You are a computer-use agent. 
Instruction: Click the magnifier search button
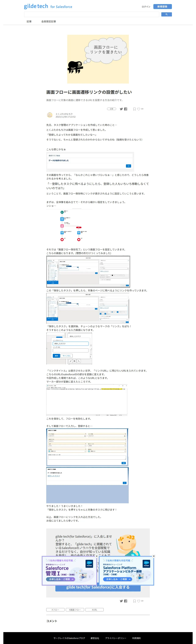click(166, 14)
